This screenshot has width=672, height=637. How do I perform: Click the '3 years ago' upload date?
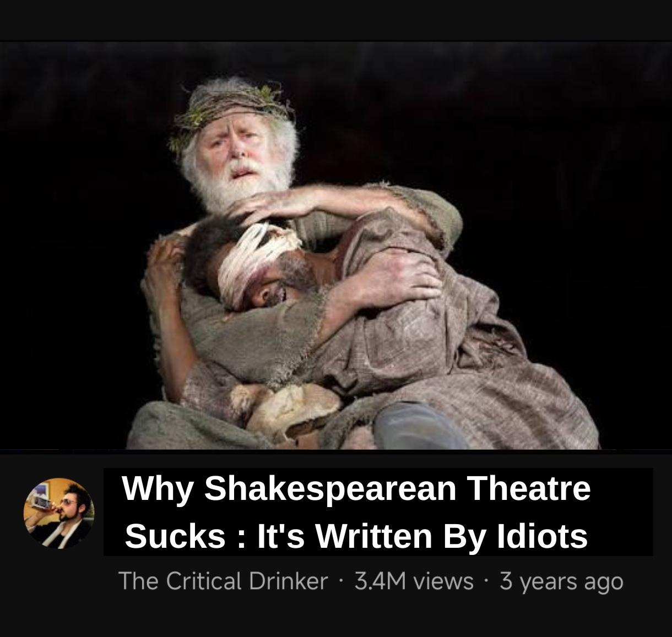point(561,582)
